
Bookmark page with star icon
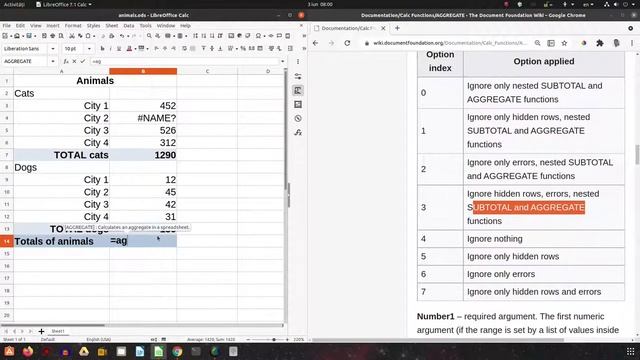(564, 43)
